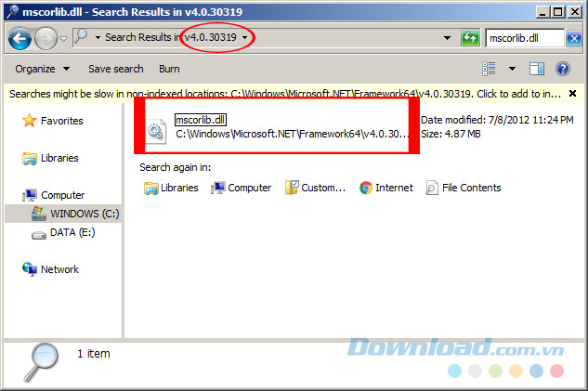Expand the dropdown before Search Results breadcrumb
588x391 pixels.
98,37
